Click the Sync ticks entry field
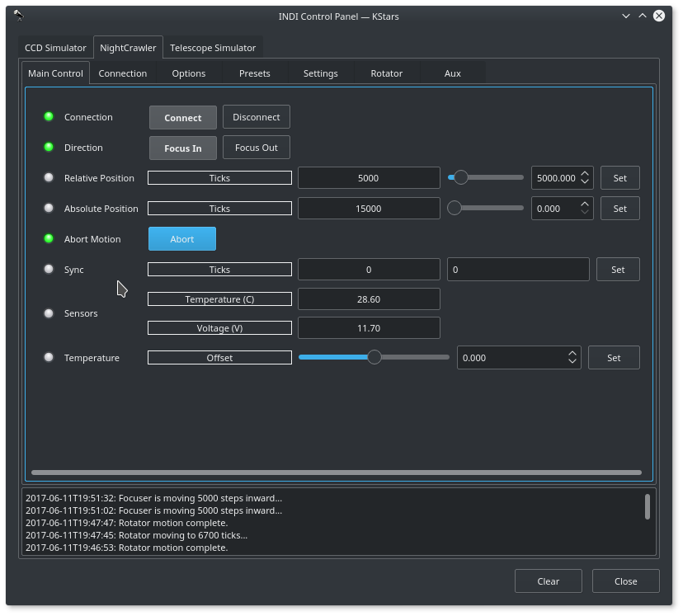 point(518,269)
